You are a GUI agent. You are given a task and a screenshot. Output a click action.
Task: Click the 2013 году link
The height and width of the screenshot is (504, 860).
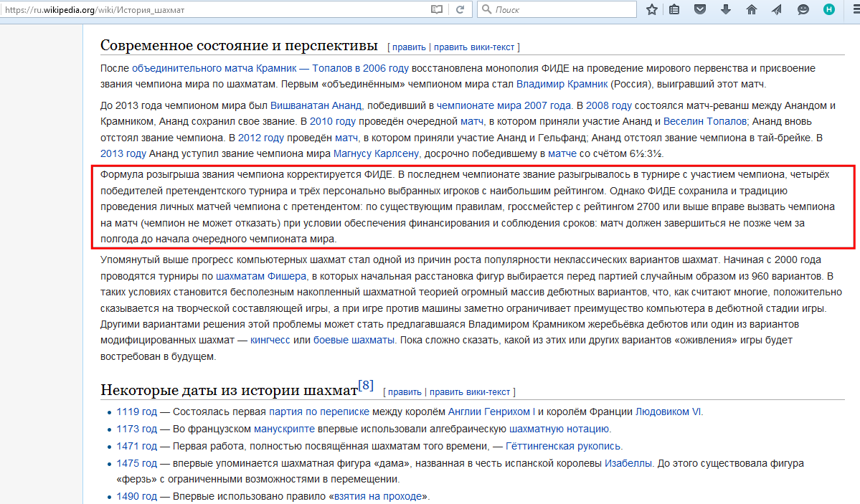click(x=123, y=153)
